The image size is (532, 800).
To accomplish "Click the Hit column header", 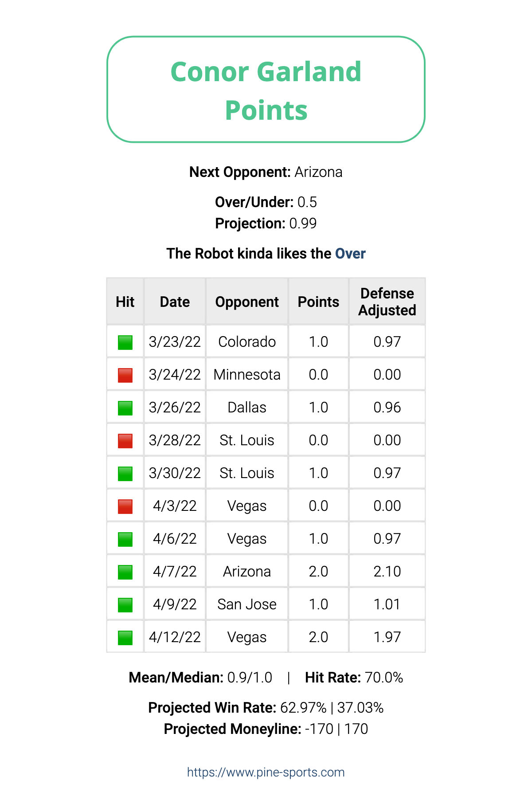I will [125, 302].
